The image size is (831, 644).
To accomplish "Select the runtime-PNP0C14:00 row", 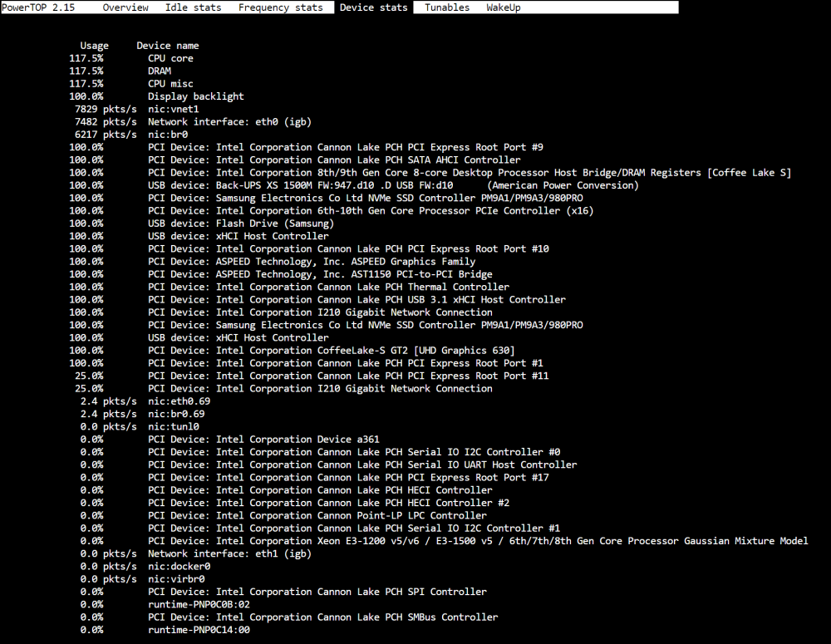I will [x=165, y=631].
